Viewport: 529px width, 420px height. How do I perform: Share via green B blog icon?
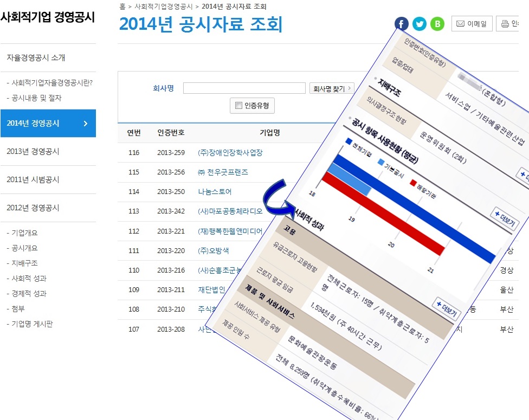coord(437,24)
